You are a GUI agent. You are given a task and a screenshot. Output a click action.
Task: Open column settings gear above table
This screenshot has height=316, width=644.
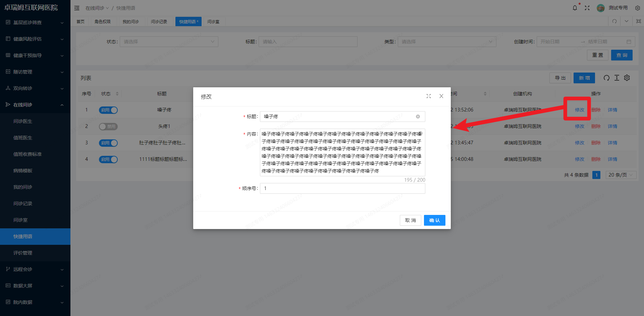tap(627, 78)
